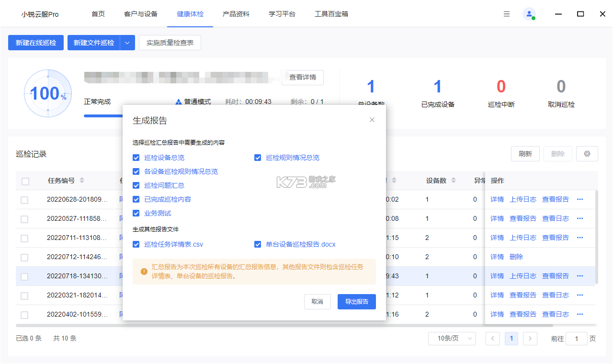This screenshot has height=364, width=613.
Task: Toggle 巡检问题汇总 checkbox
Action: (136, 185)
